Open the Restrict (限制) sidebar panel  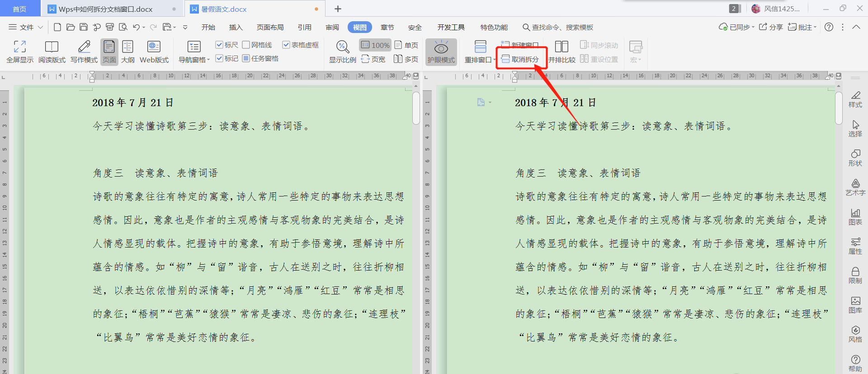tap(855, 276)
